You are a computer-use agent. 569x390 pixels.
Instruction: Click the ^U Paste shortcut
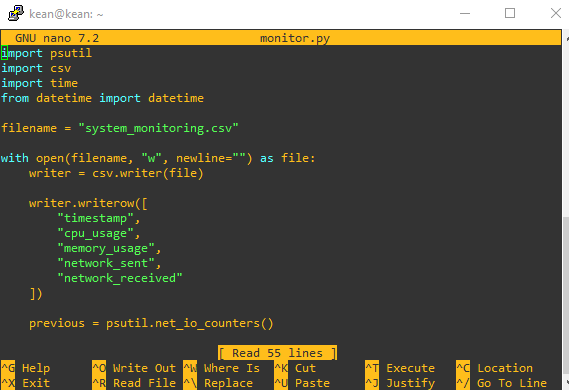point(302,383)
